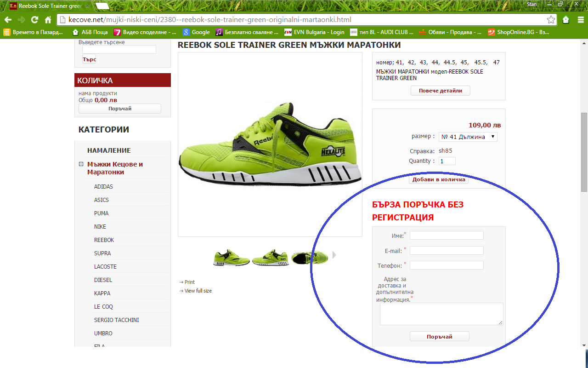Close the Reebok Sole Trainer tab

(87, 6)
